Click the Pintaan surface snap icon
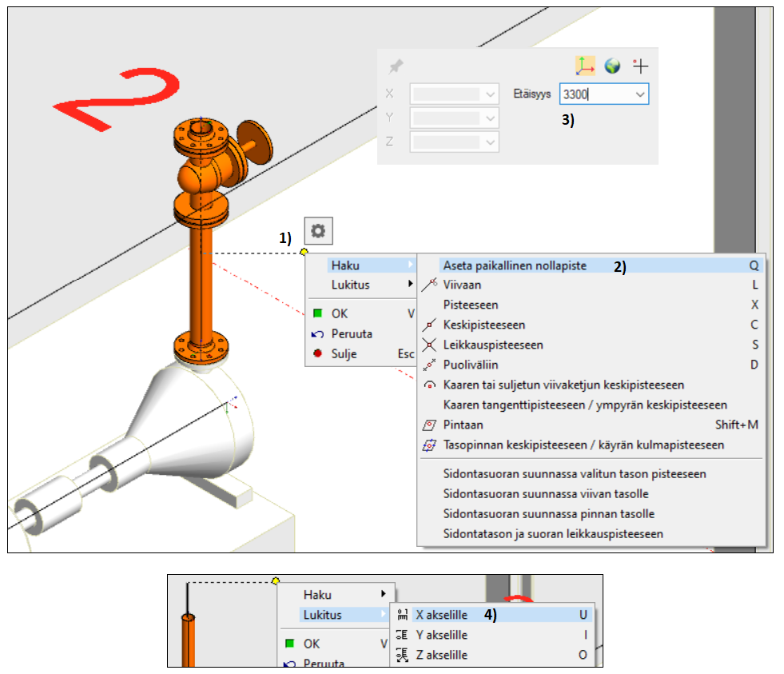Image resolution: width=784 pixels, height=674 pixels. pos(429,425)
